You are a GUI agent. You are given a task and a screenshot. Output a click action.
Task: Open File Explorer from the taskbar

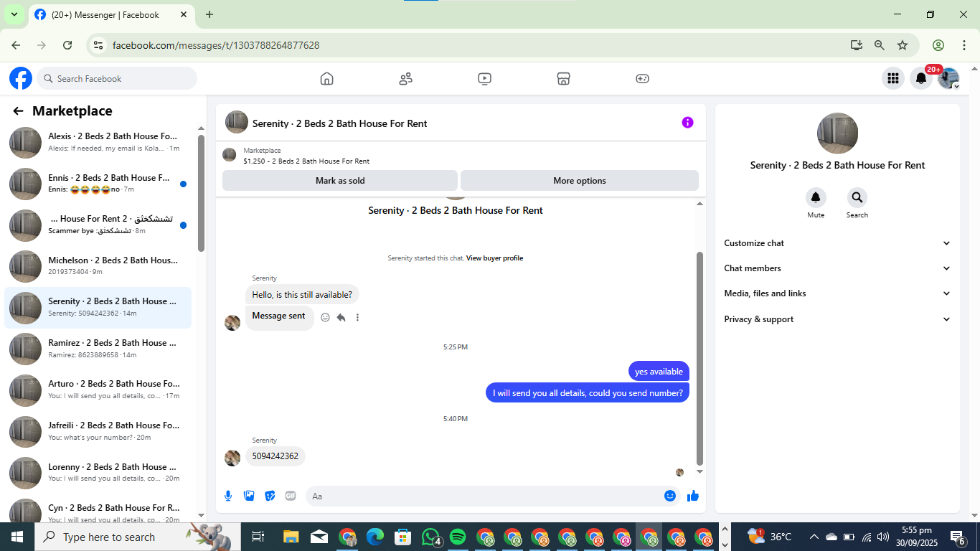click(291, 537)
